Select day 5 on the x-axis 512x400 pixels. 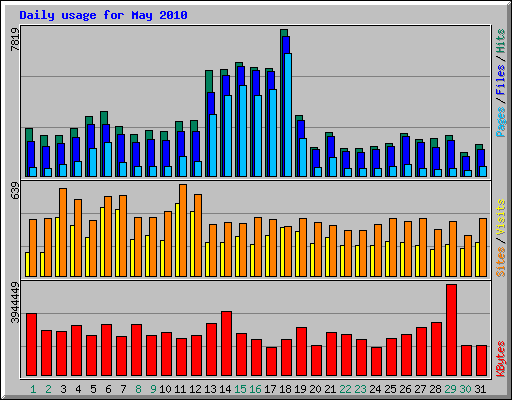[x=93, y=389]
